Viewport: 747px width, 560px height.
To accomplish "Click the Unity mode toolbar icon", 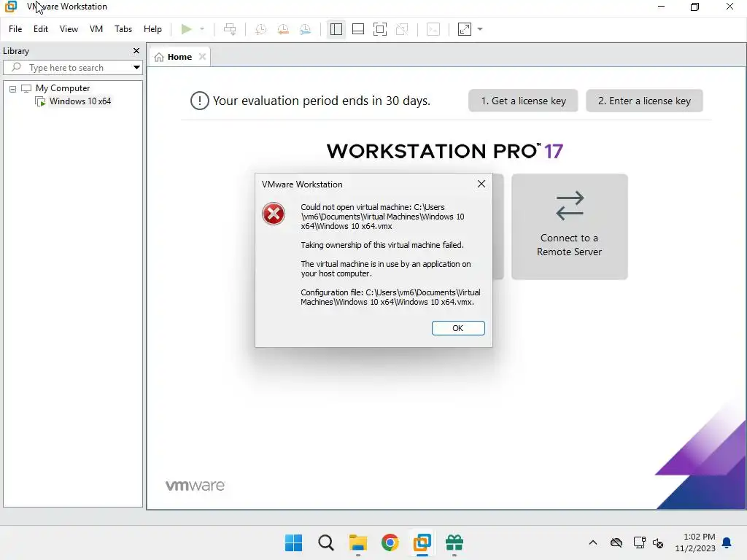I will click(402, 29).
